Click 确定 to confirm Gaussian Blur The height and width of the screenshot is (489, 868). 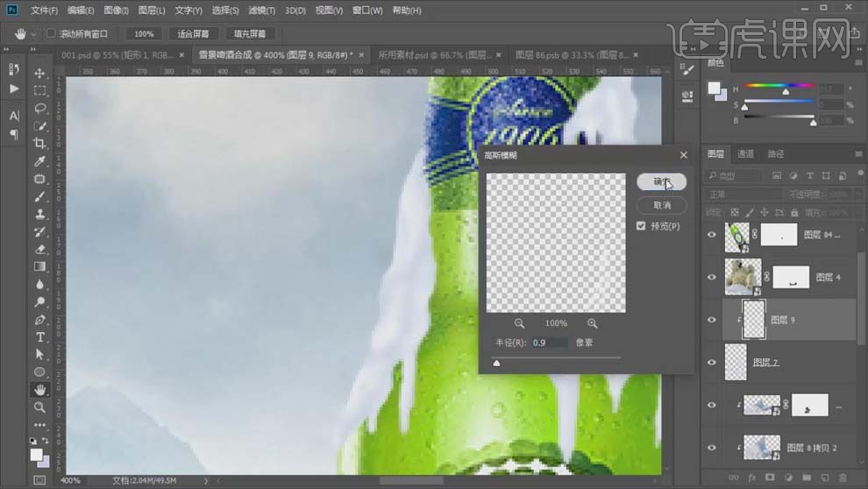coord(661,181)
